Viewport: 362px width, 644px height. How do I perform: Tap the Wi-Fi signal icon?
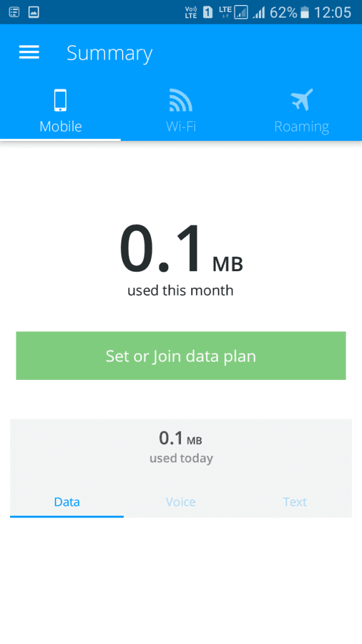180,100
